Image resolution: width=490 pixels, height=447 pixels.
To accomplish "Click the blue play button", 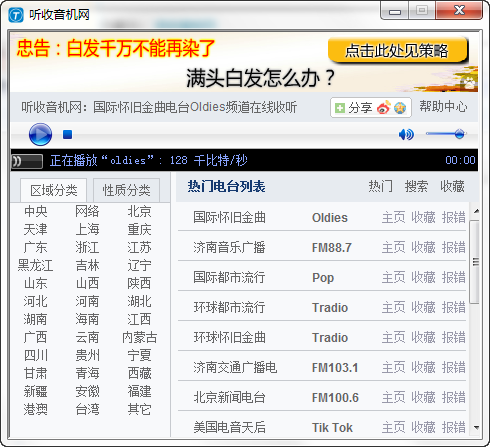I will point(40,134).
